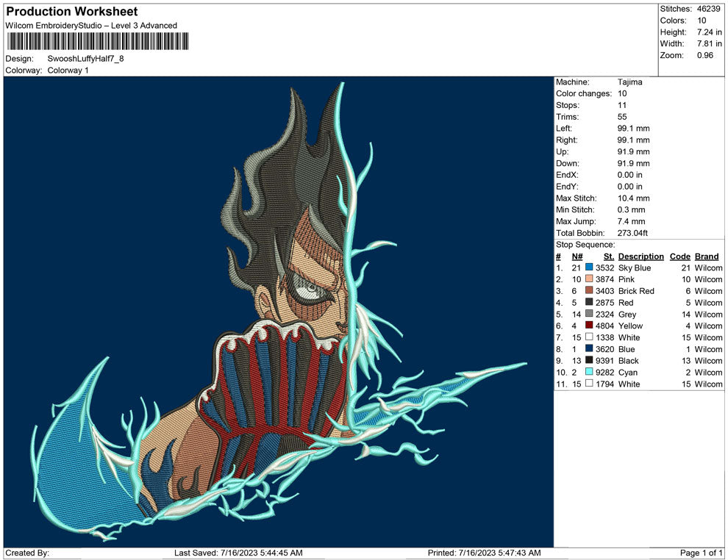Viewport: 728px width, 560px height.
Task: Click the N# column header
Action: 577,256
